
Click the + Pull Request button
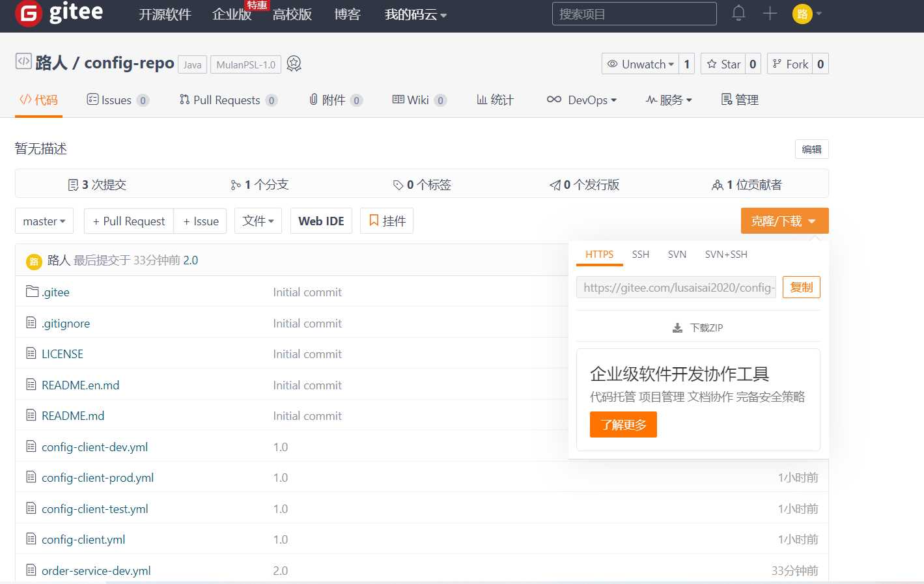click(x=129, y=221)
